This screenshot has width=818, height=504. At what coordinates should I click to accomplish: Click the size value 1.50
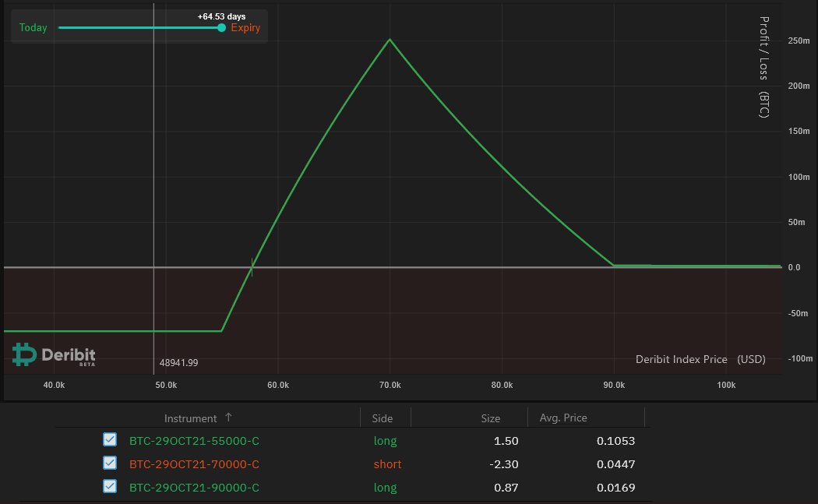(x=506, y=441)
